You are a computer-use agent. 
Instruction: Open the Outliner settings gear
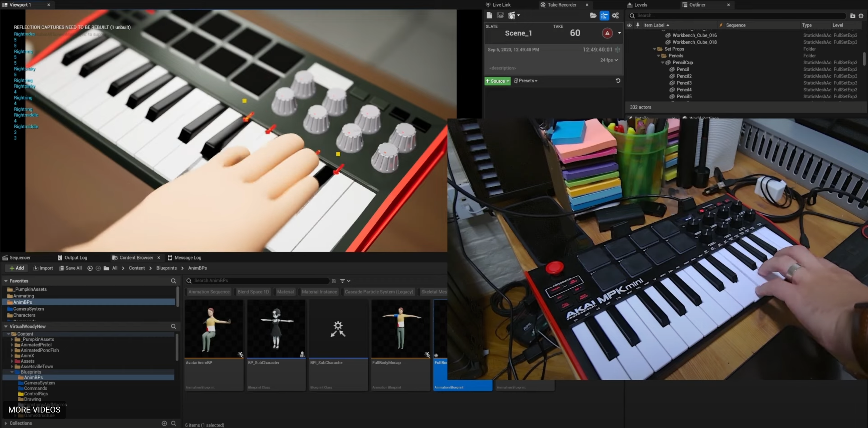coord(861,16)
